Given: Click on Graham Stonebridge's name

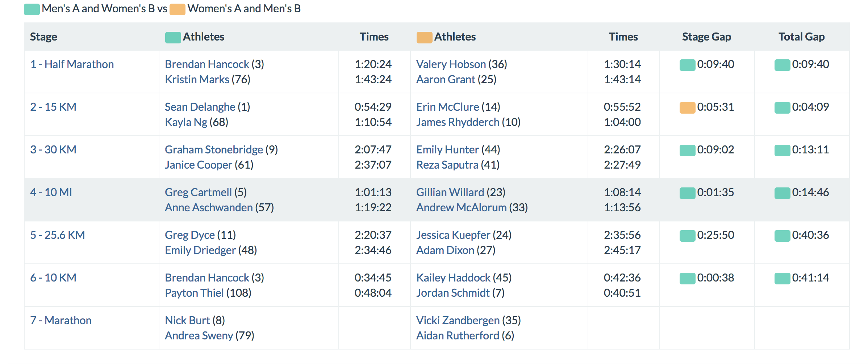Looking at the screenshot, I should click(x=214, y=150).
